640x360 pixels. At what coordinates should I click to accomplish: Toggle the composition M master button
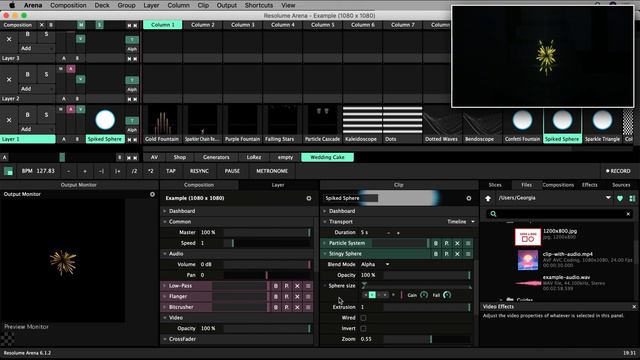point(81,25)
